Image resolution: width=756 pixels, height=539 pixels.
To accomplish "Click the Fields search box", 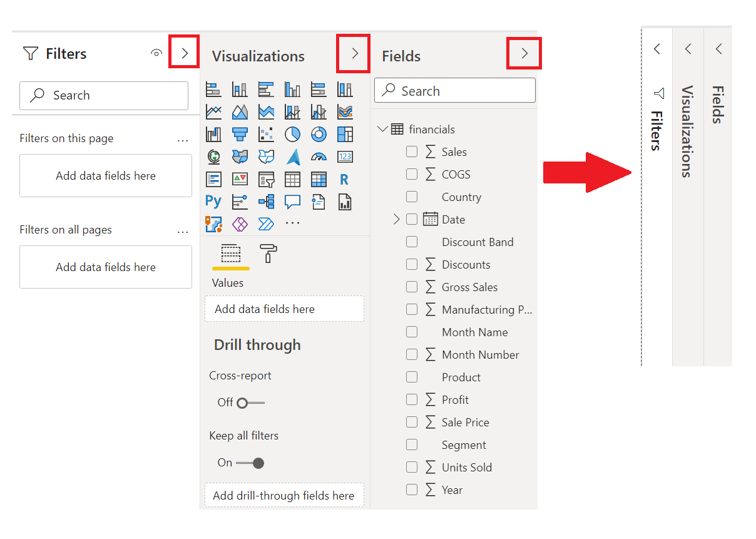I will (455, 91).
